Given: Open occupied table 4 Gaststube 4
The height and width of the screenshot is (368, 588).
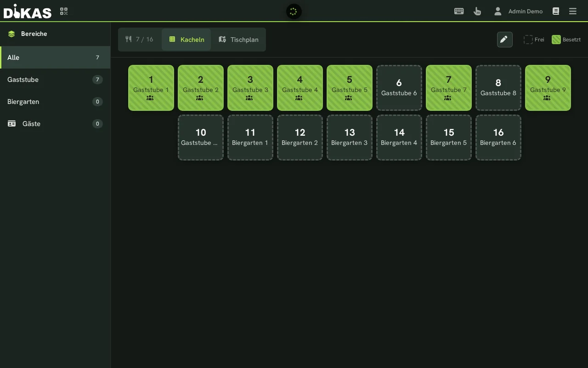Looking at the screenshot, I should [x=300, y=88].
